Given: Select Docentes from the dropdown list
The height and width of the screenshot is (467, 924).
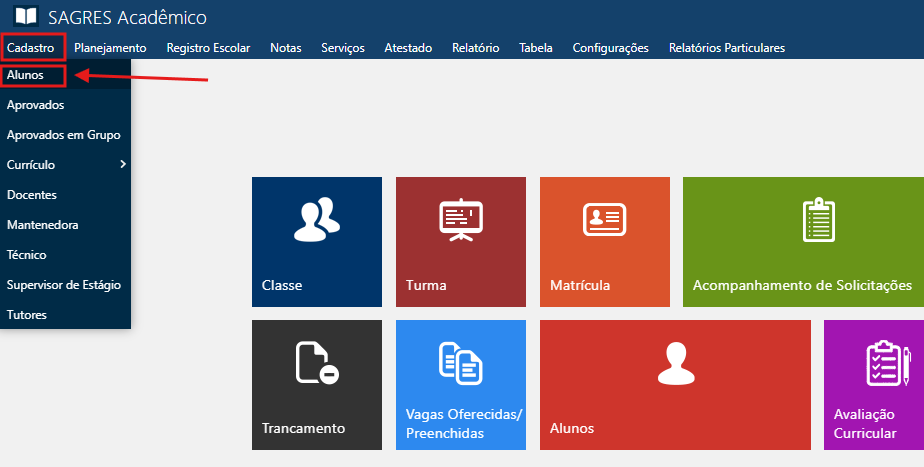Looking at the screenshot, I should [x=31, y=195].
